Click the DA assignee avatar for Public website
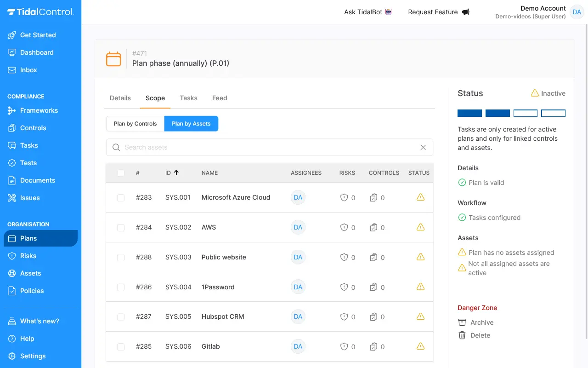Screen dimensions: 588x368 (x=298, y=257)
